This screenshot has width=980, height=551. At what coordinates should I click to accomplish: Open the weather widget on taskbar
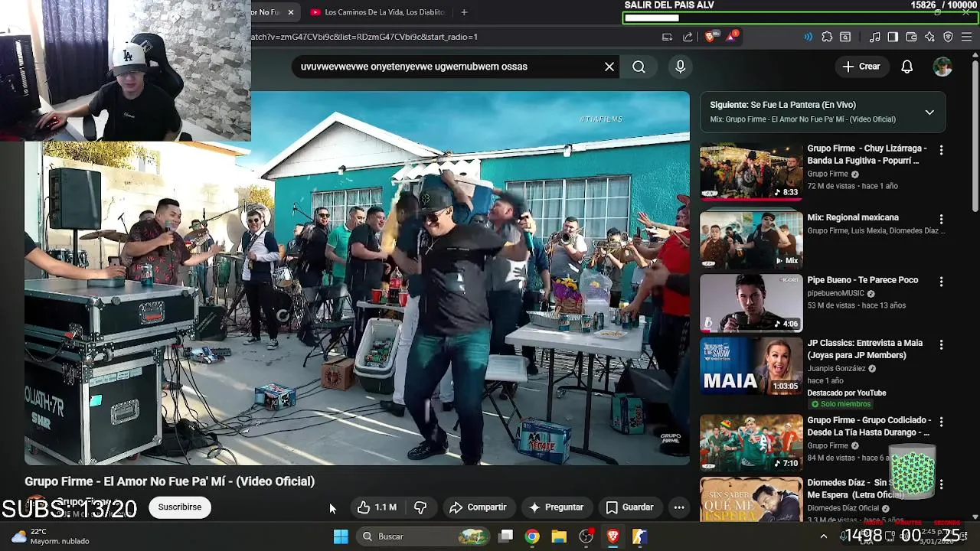tap(50, 536)
